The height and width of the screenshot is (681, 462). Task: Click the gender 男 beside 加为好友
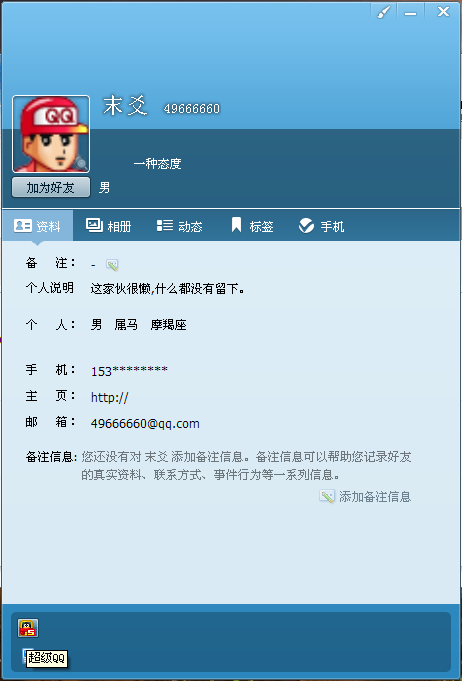(x=105, y=188)
